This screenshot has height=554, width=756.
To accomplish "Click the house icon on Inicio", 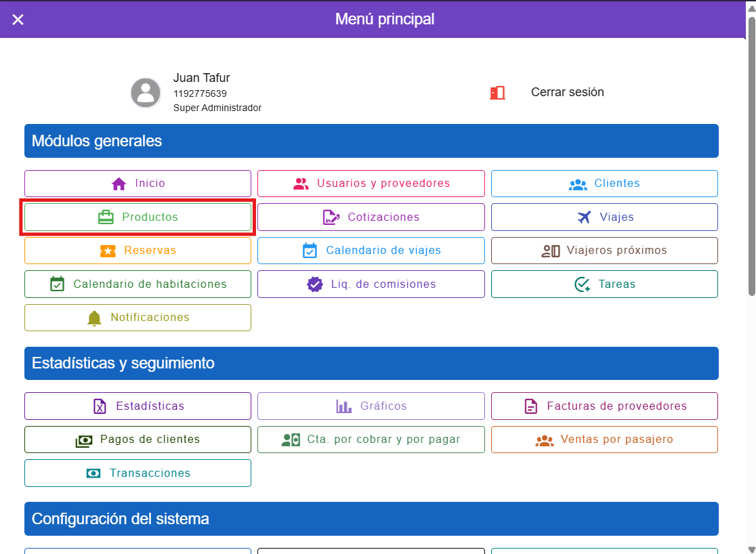I will click(x=119, y=184).
